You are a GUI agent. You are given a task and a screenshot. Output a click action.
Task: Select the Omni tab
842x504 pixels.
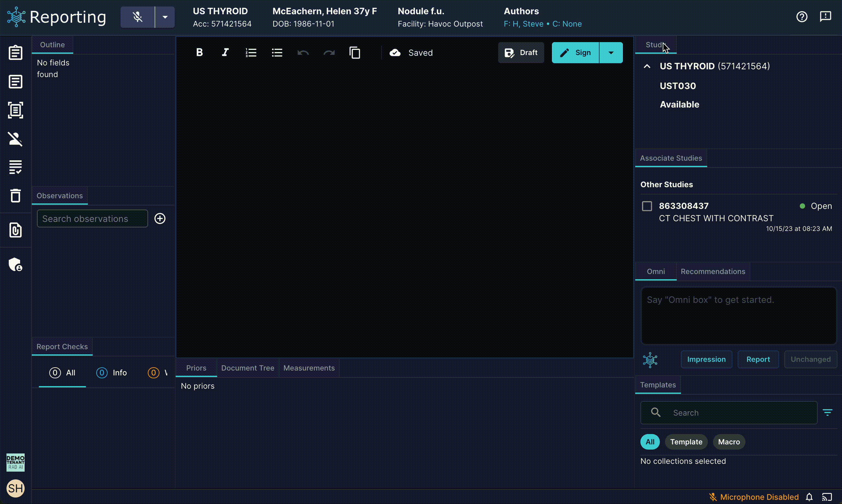(x=656, y=271)
